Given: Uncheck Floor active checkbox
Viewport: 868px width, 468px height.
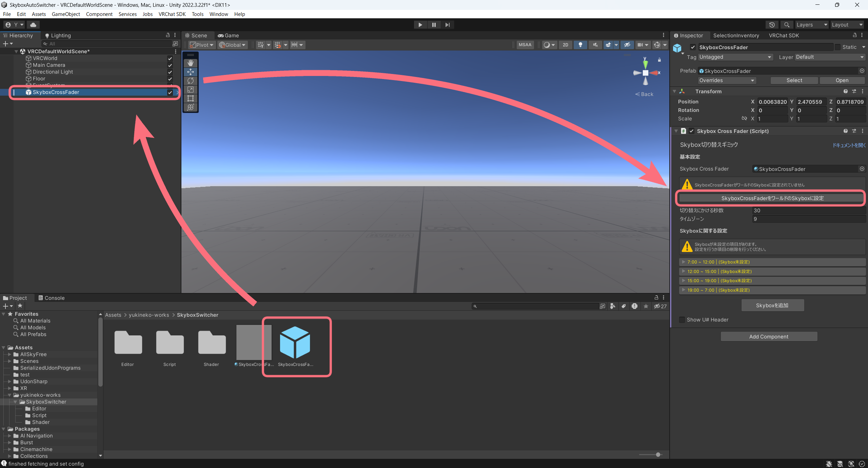Looking at the screenshot, I should [170, 79].
